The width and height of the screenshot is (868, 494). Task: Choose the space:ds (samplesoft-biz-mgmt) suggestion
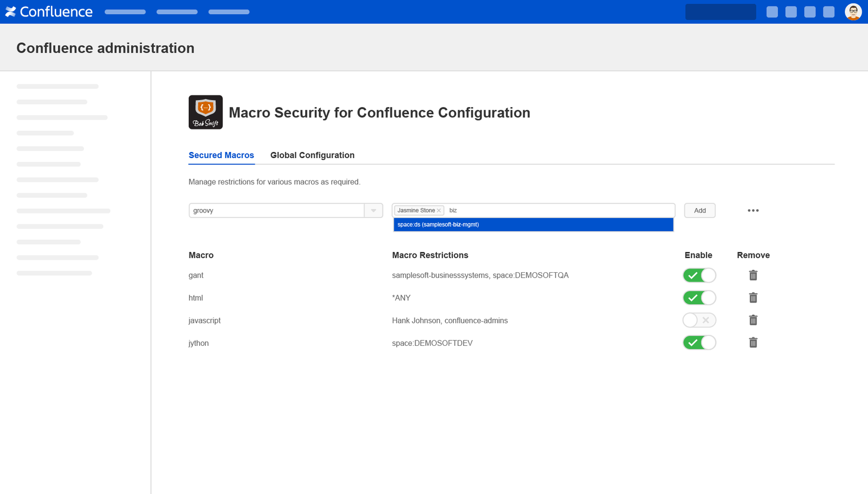(533, 224)
